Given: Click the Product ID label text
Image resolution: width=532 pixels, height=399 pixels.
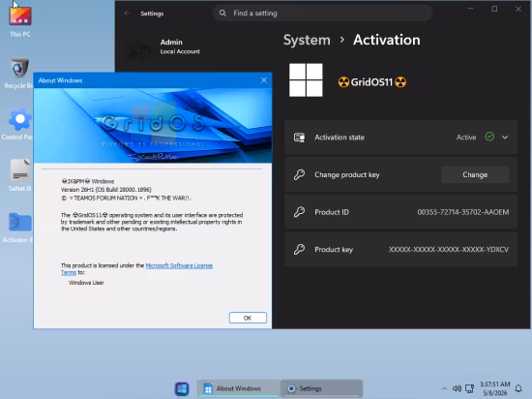Looking at the screenshot, I should pyautogui.click(x=332, y=212).
